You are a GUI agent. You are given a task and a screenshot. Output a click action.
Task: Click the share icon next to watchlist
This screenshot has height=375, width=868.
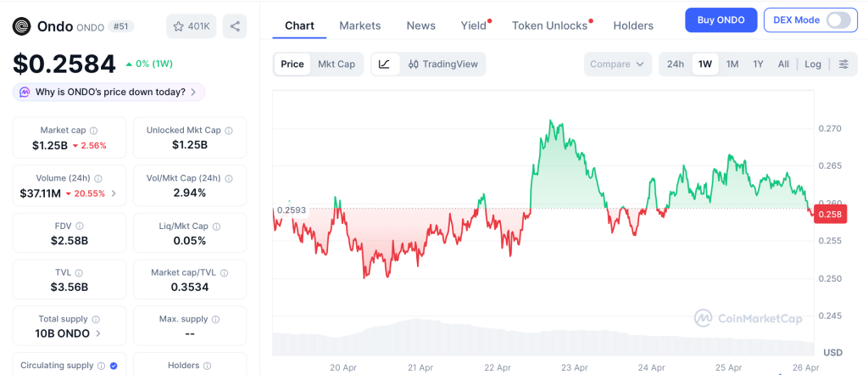point(235,26)
